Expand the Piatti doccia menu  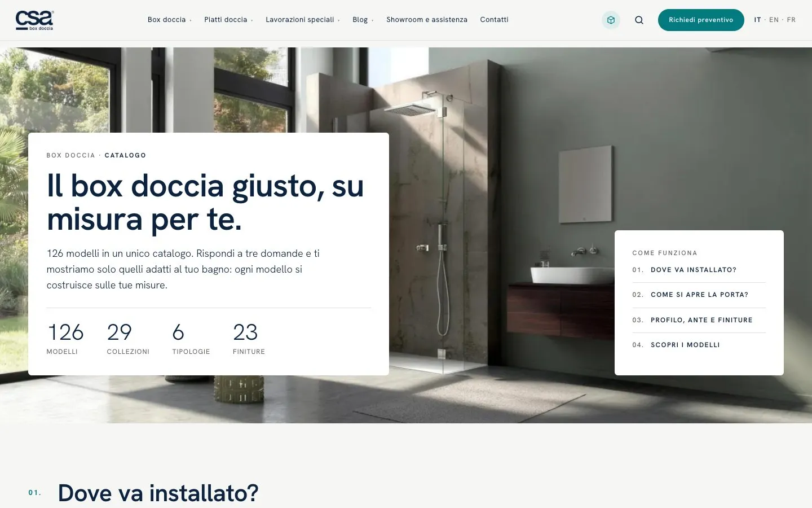(x=228, y=20)
